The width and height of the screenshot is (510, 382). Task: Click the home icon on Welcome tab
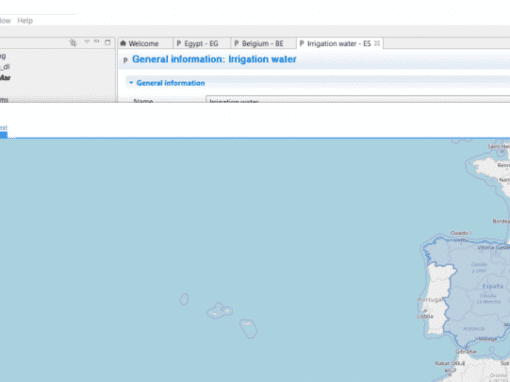coord(123,43)
